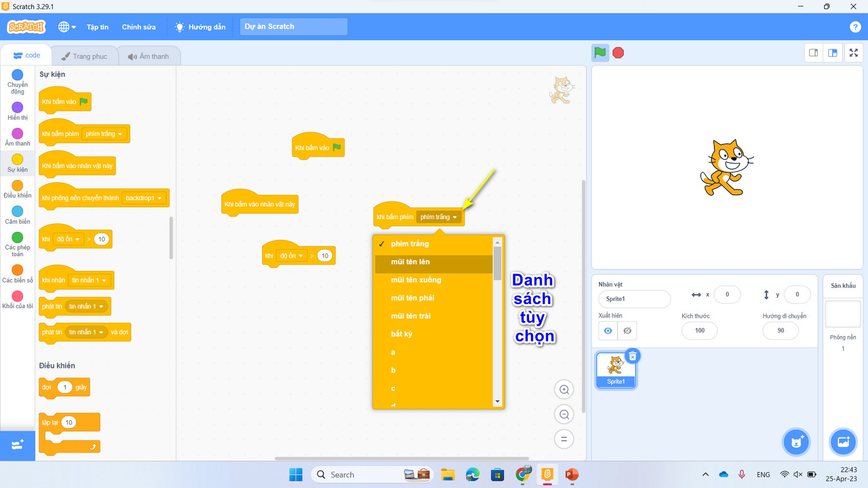The width and height of the screenshot is (868, 488).
Task: Open the Tập tin menu
Action: coord(98,27)
